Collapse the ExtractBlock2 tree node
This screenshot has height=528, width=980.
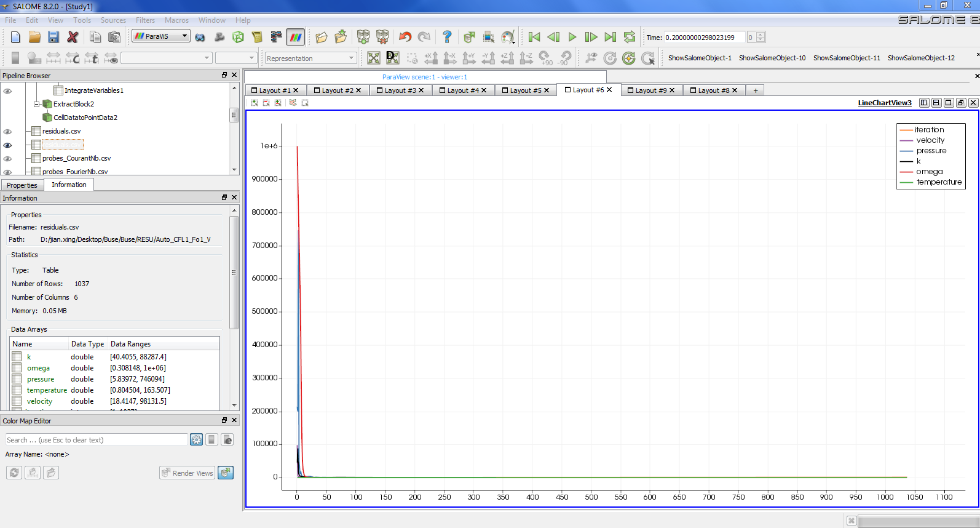coord(37,104)
